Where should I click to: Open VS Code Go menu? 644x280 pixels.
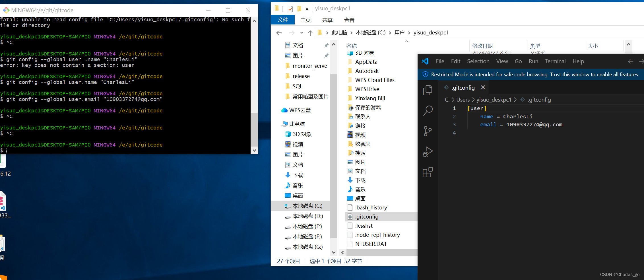point(518,61)
